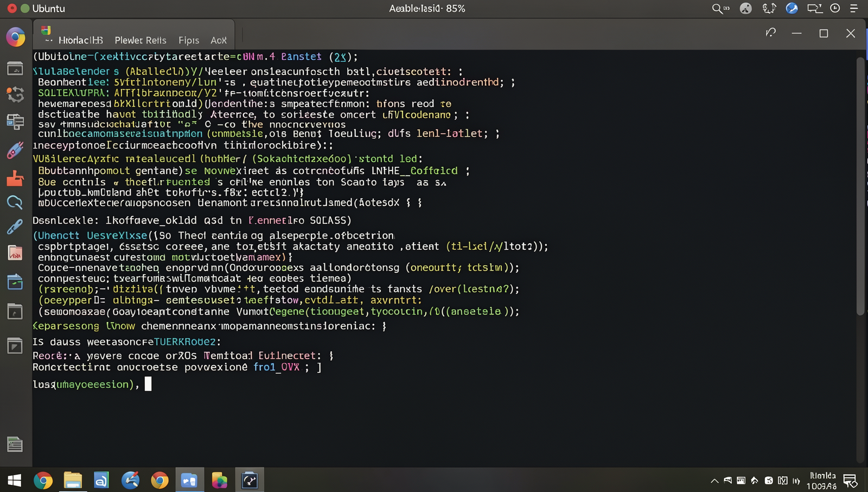The width and height of the screenshot is (868, 492).
Task: Click the terminal vertical scrollbar thumb
Action: (860, 186)
